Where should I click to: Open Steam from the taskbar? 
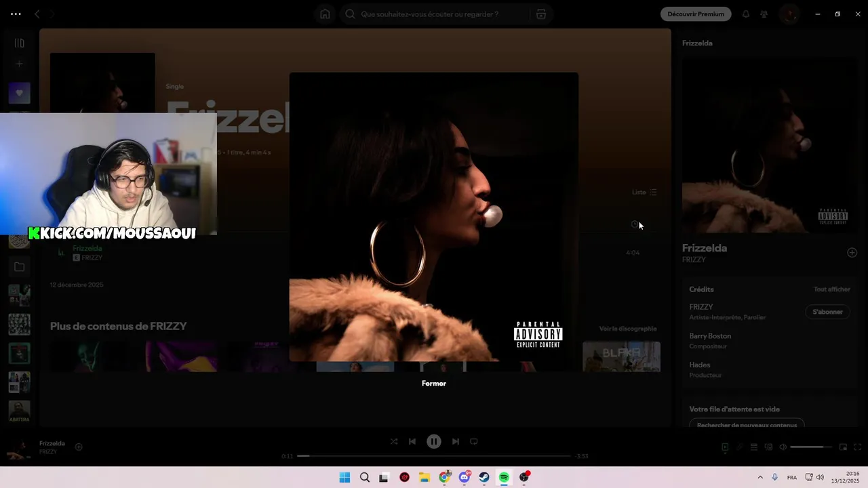484,478
